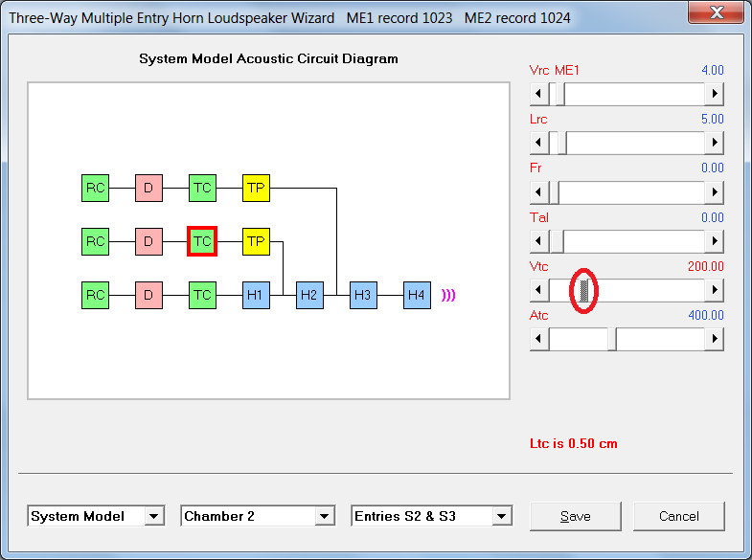Click the Lrc value 5.00
Screen dimensions: 752x560
[x=712, y=120]
